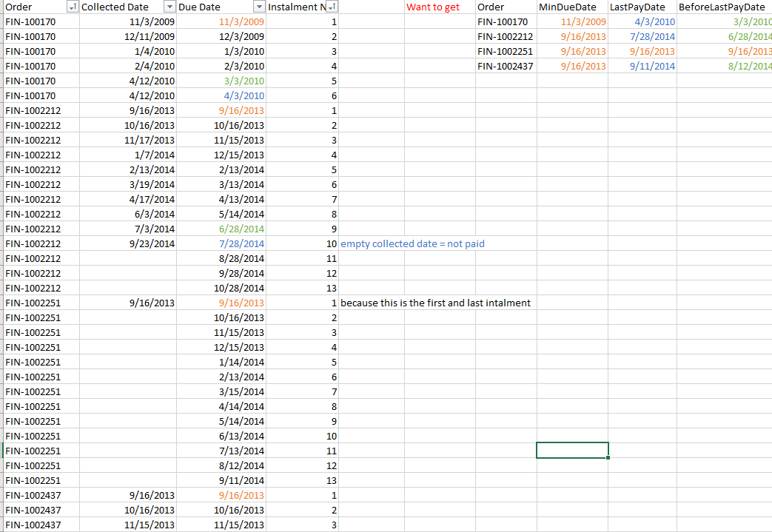Select due date 4/14/2014

221,406
